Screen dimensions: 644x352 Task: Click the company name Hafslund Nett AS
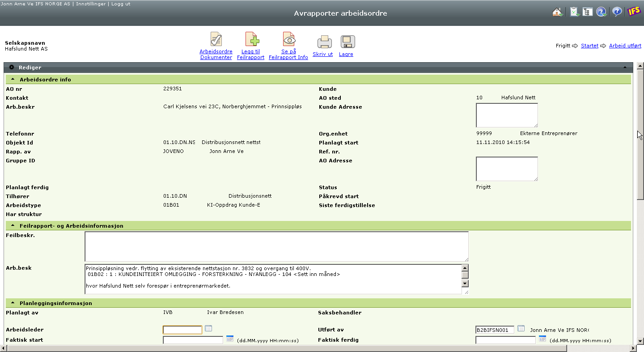26,49
